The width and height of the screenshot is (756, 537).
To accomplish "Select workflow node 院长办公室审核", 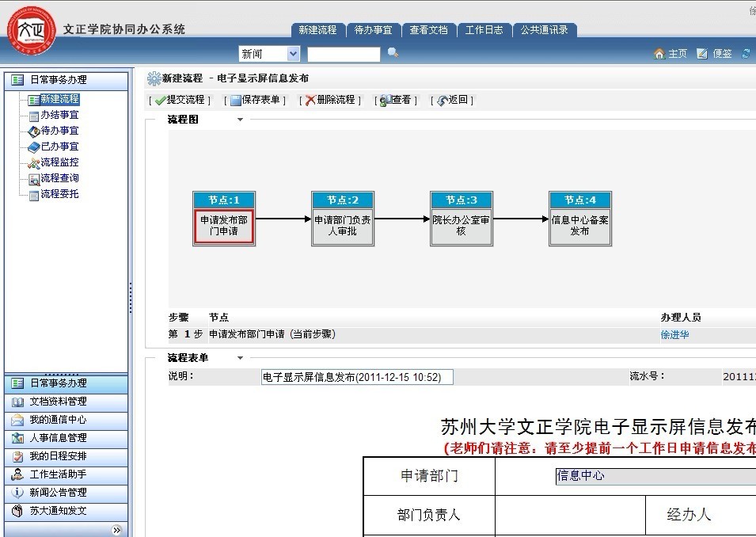I will 461,226.
